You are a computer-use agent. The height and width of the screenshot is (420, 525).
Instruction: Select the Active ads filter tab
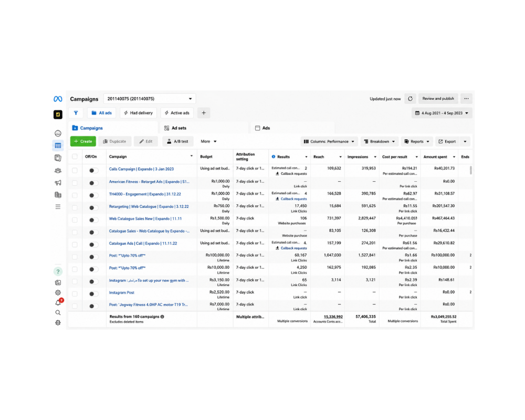(177, 113)
